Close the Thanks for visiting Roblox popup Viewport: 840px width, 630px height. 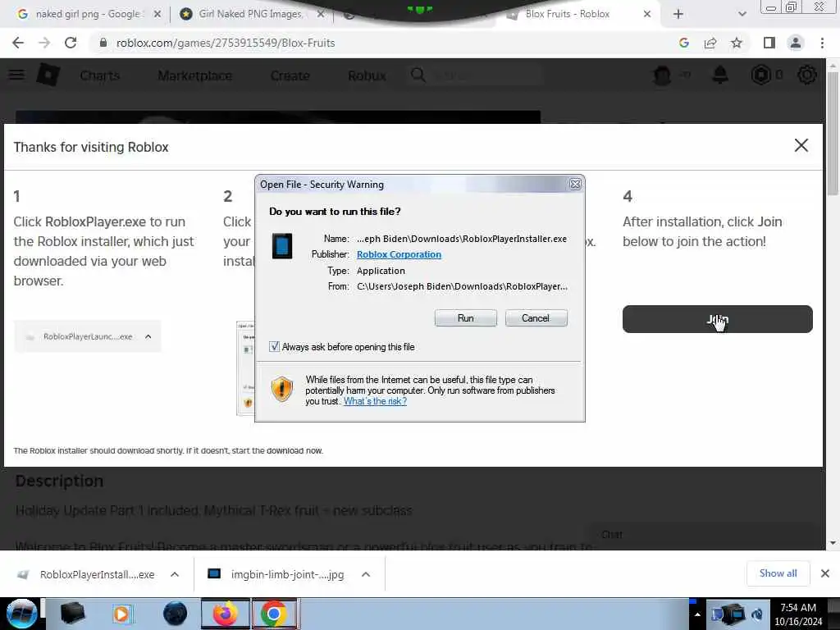pos(801,145)
